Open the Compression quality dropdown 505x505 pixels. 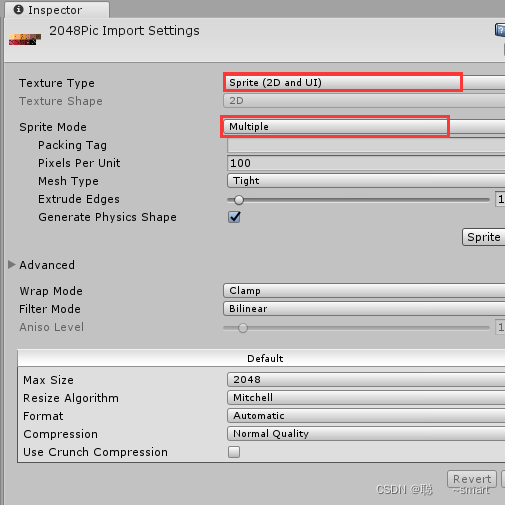[x=366, y=434]
